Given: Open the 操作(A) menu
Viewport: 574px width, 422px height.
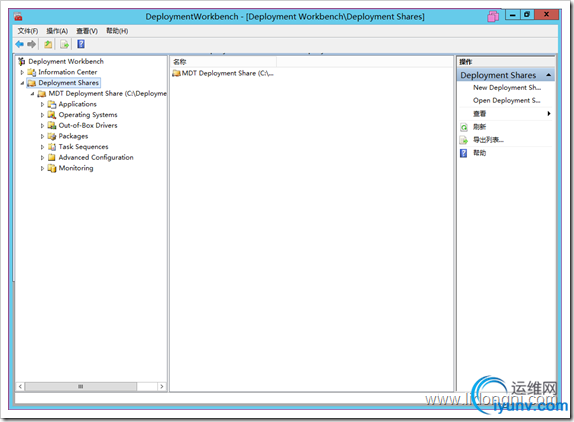Looking at the screenshot, I should coord(57,31).
